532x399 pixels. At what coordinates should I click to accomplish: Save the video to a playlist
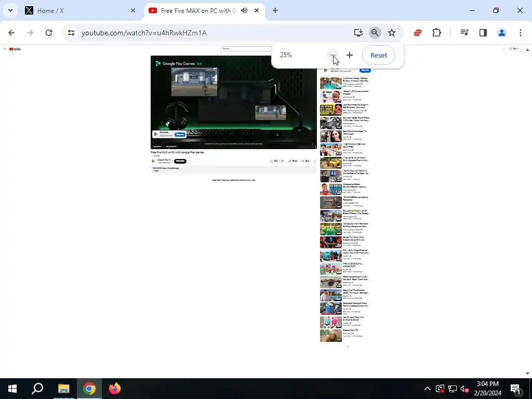pos(305,161)
